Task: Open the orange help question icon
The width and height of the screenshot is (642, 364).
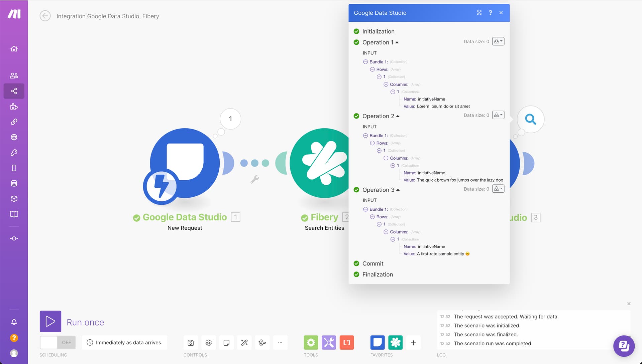Action: [x=14, y=338]
